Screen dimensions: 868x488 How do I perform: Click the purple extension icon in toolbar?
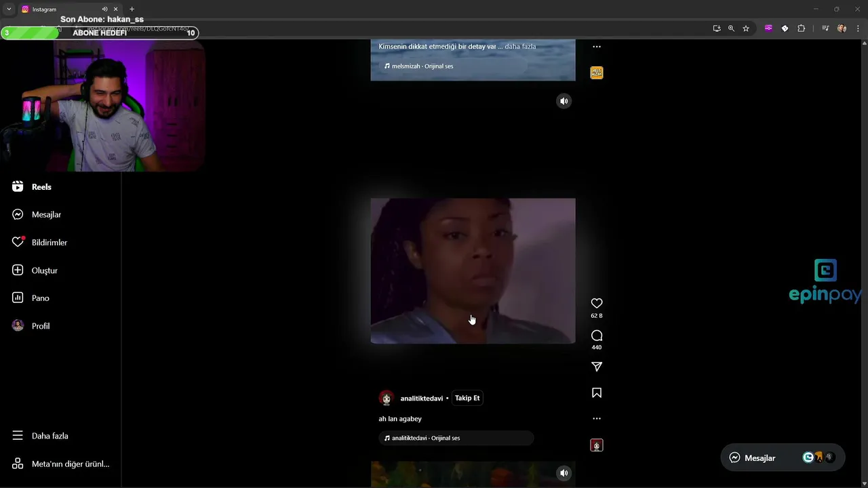click(x=768, y=28)
